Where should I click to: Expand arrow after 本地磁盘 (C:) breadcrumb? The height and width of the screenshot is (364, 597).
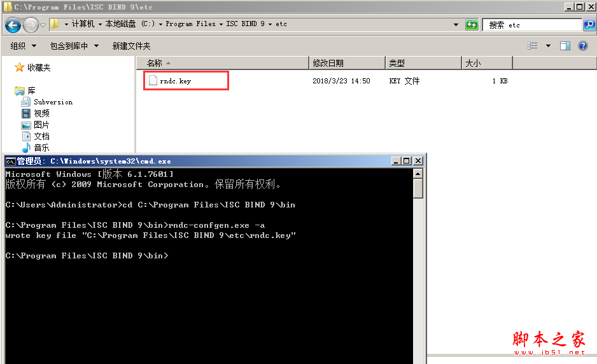pos(160,24)
